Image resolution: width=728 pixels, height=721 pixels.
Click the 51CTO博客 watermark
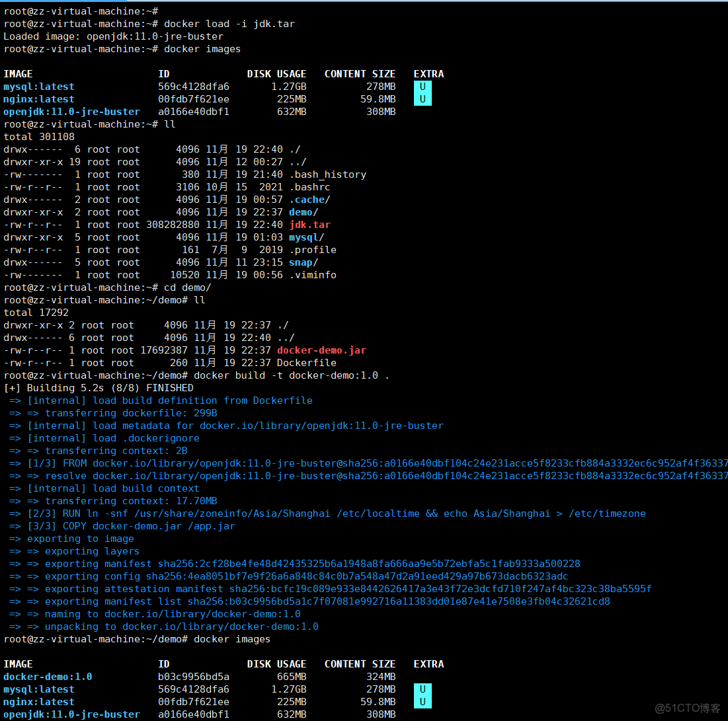(686, 708)
